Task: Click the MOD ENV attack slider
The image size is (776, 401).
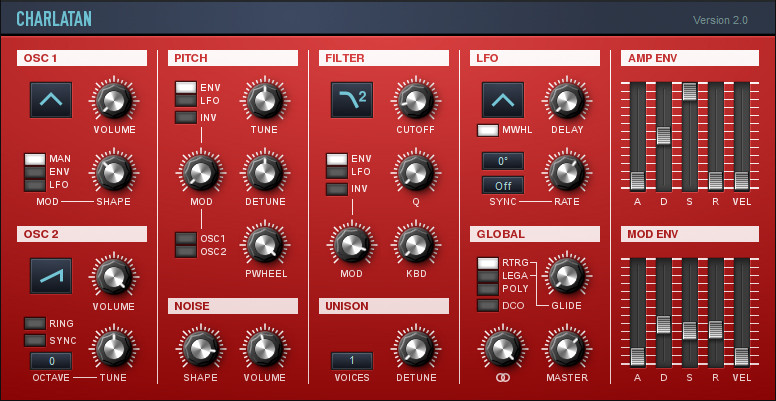Action: [638, 312]
